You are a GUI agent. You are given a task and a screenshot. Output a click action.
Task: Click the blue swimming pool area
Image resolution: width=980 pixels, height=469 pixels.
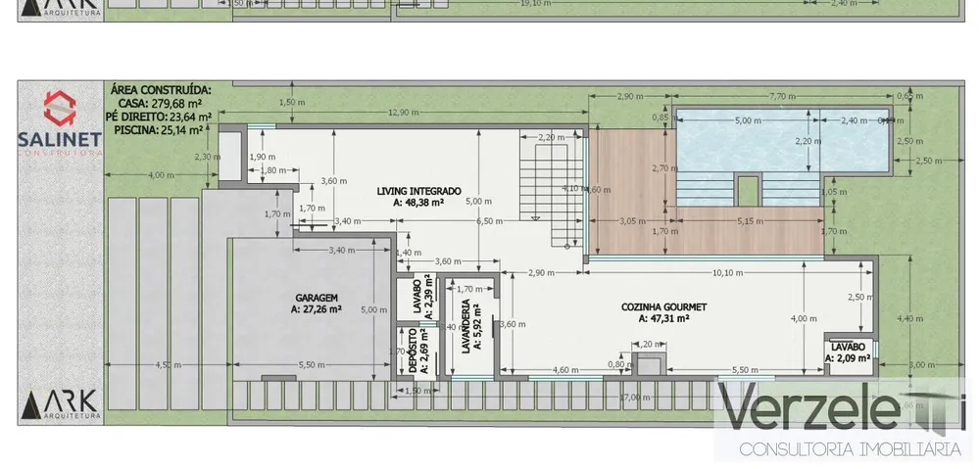coord(782,142)
